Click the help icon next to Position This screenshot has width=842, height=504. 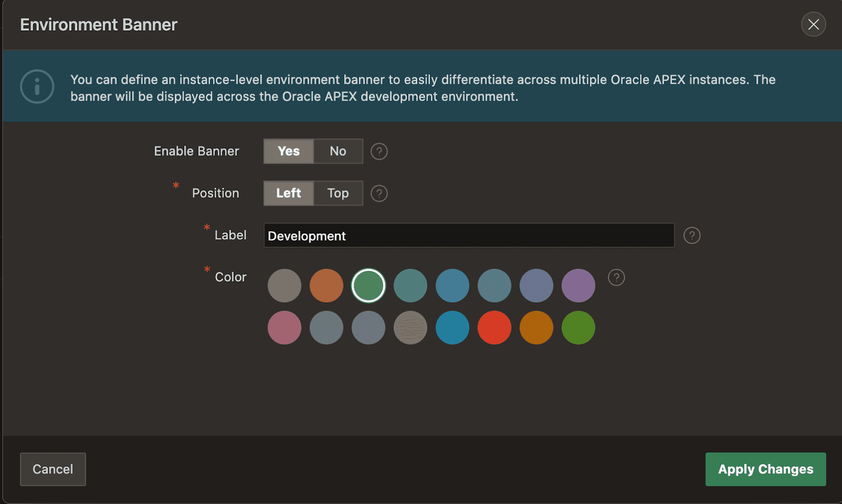point(379,194)
